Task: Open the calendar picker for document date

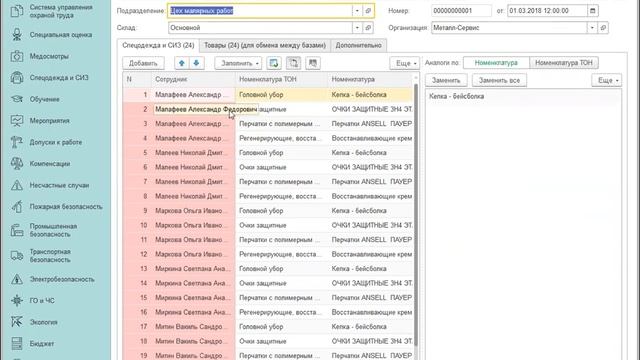Action: pos(593,11)
